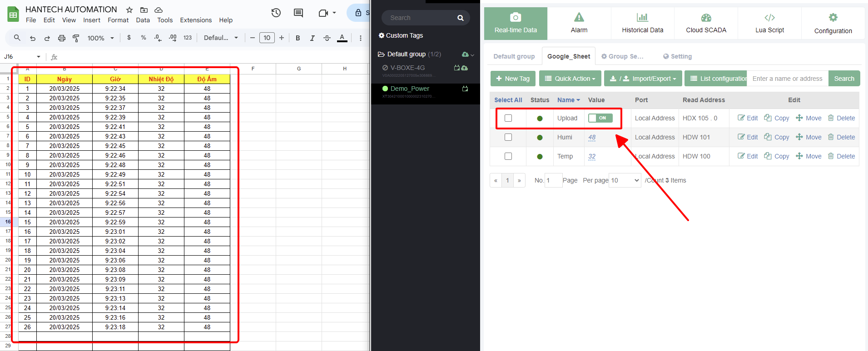Toggle the Upload tag ON switch
Screen dimensions: 868x351
[x=600, y=118]
